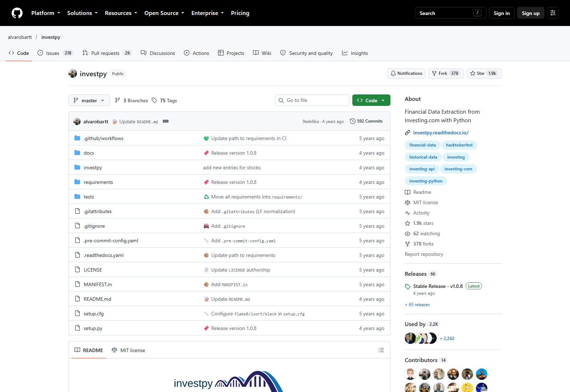Expand the Platform menu

(46, 13)
